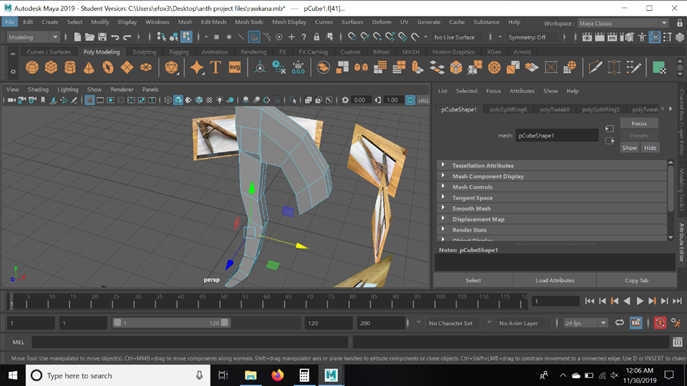This screenshot has width=687, height=386.
Task: Select the polySplitRing6 attribute tab
Action: [508, 110]
